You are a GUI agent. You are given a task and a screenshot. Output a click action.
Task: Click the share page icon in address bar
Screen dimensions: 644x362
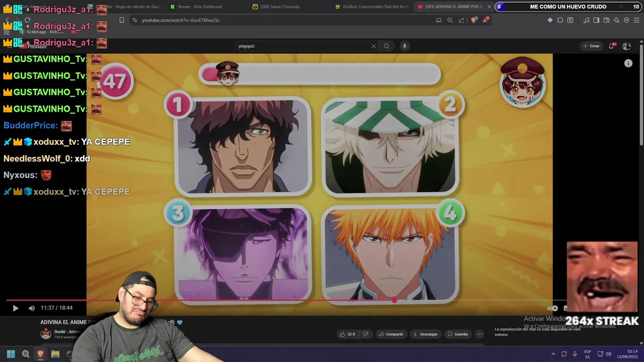(461, 20)
